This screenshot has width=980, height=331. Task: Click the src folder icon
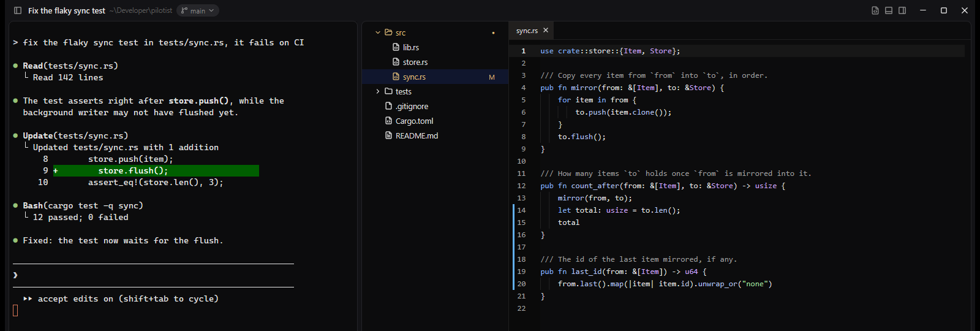coord(388,32)
